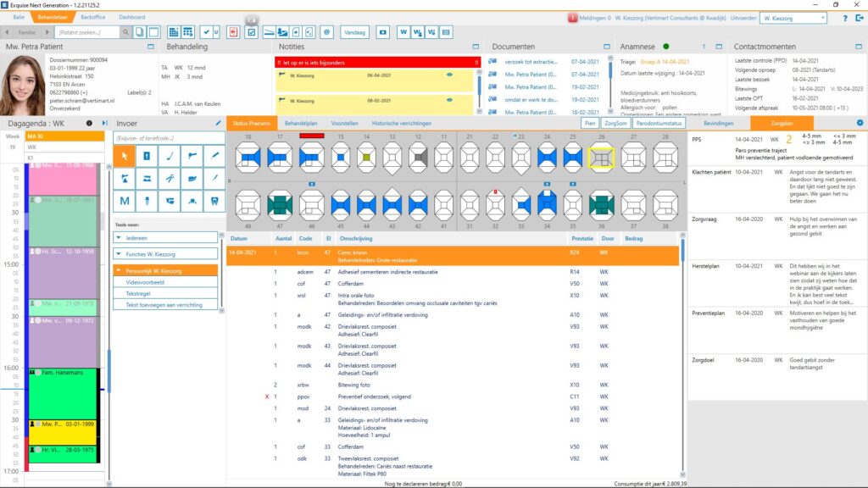Open the Voorstellen tab

[344, 124]
